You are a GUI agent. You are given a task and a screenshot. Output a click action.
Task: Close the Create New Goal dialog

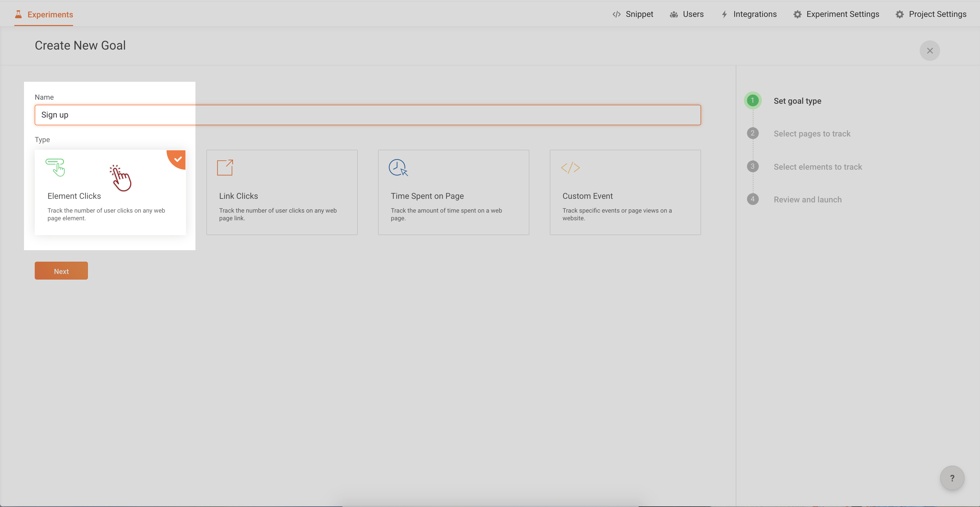(x=930, y=51)
